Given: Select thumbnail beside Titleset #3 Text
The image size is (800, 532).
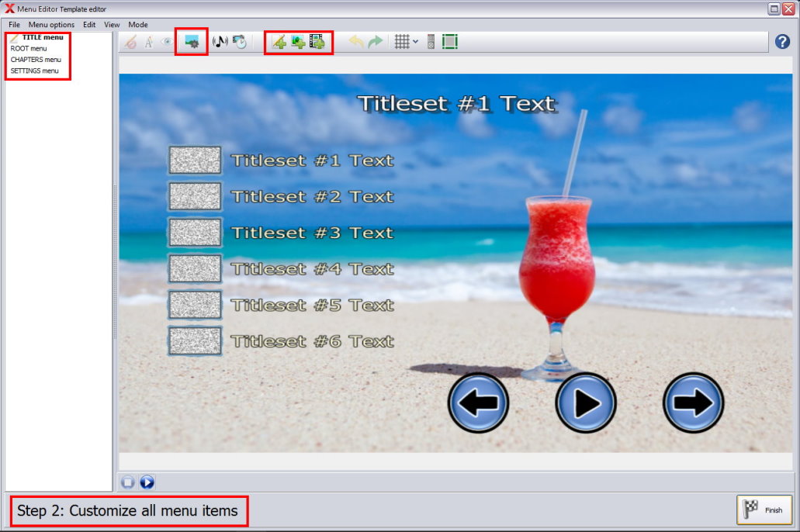Looking at the screenshot, I should point(195,233).
